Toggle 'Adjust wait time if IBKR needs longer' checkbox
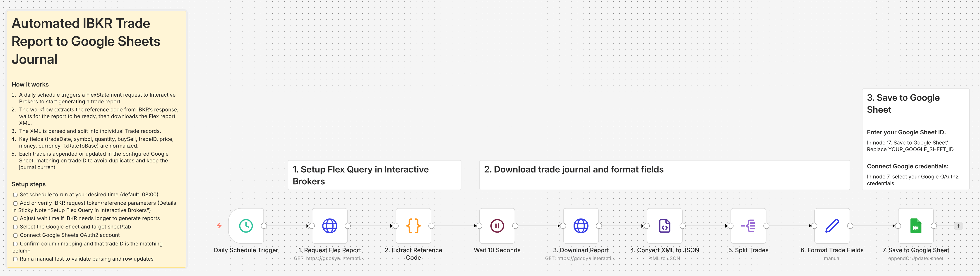 (x=16, y=219)
